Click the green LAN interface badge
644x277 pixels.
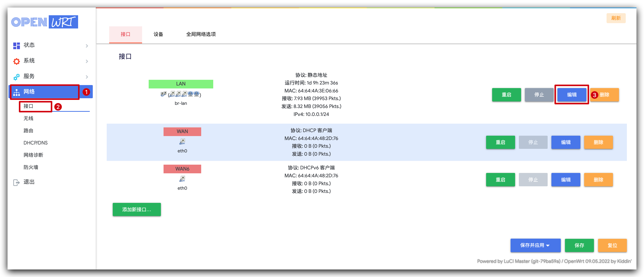(x=181, y=84)
